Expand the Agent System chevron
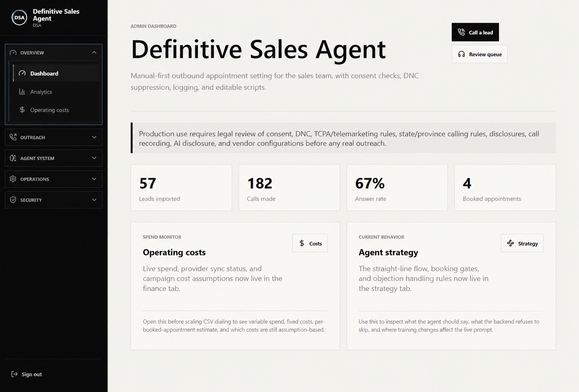Viewport: 579px width, 392px height. tap(94, 158)
